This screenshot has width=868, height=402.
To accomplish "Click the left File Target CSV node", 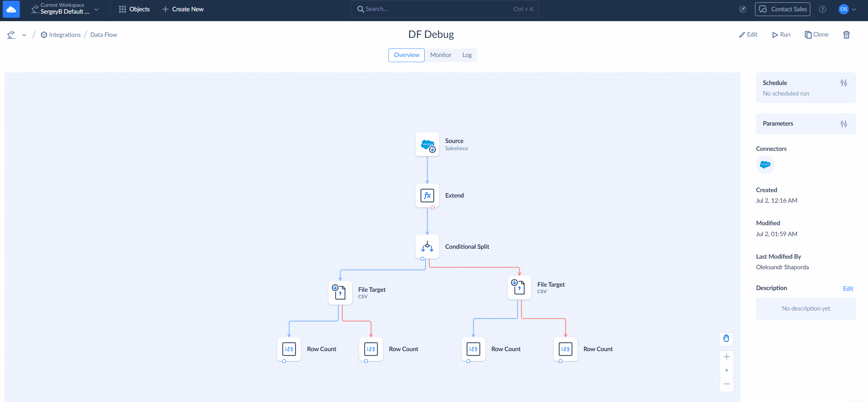I will (x=340, y=293).
